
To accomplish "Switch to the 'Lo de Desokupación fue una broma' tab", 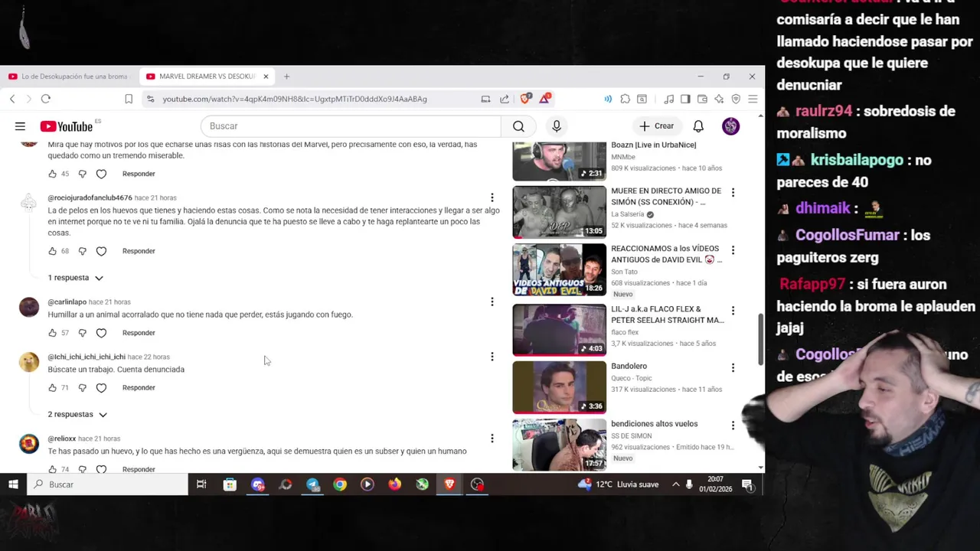I will point(69,77).
